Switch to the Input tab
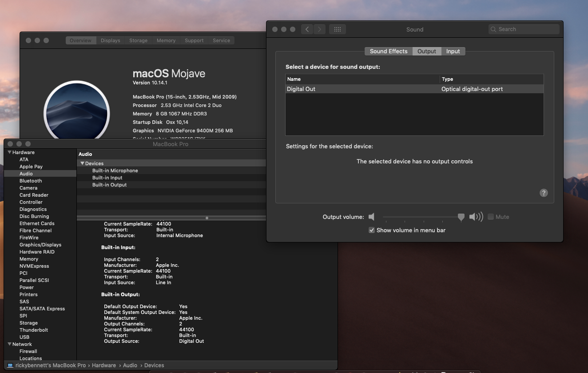Screen dimensions: 588x373 tap(453, 51)
